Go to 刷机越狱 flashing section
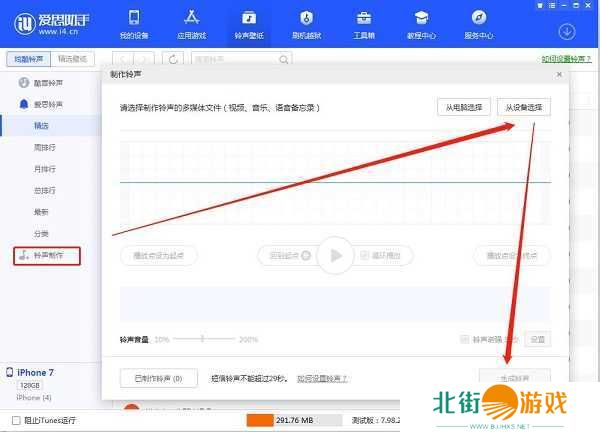 point(305,24)
